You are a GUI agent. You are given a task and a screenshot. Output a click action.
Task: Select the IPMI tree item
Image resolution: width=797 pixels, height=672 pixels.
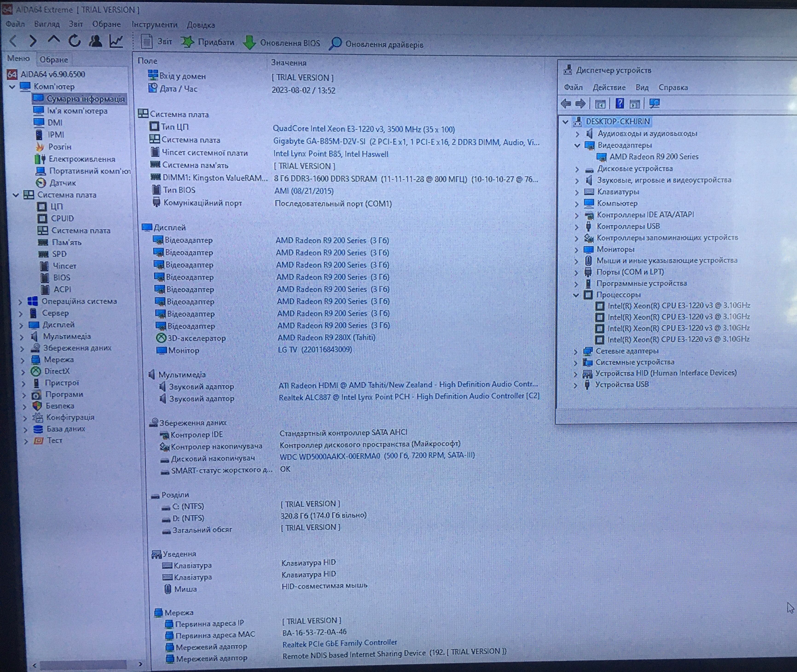(49, 135)
